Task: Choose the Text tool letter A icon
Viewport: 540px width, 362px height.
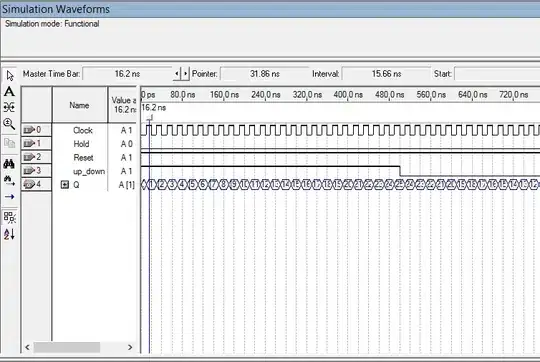Action: [x=10, y=91]
